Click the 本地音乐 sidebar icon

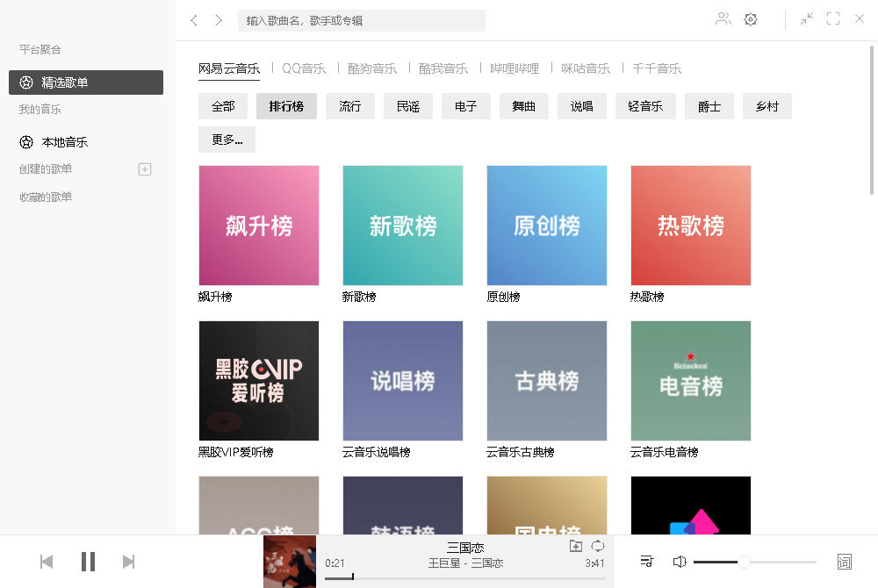[26, 142]
